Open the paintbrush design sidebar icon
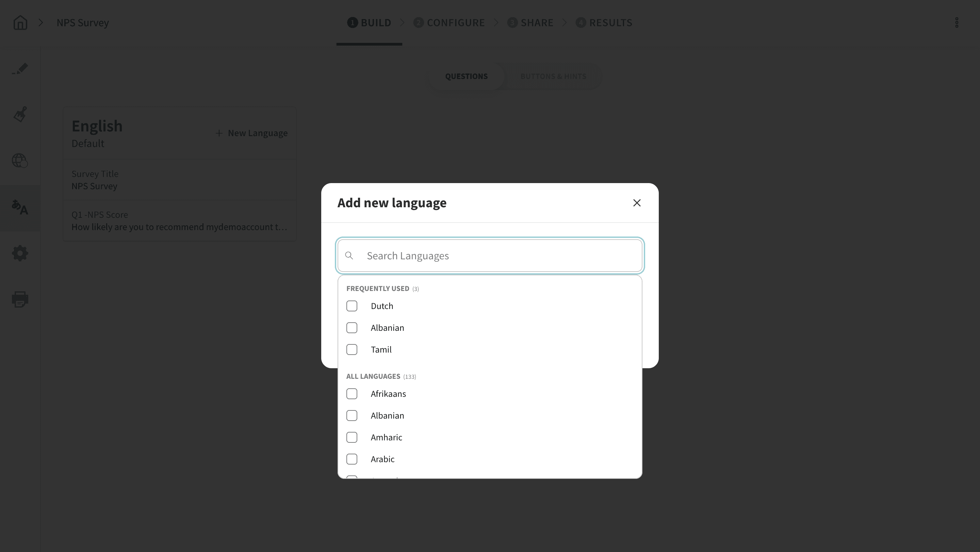The height and width of the screenshot is (552, 980). click(20, 114)
